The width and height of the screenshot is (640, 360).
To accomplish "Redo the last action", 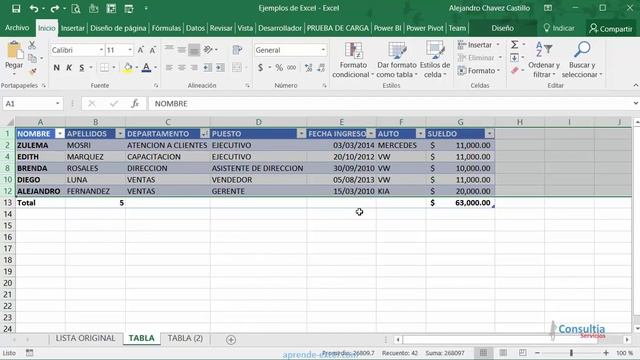I will point(54,8).
